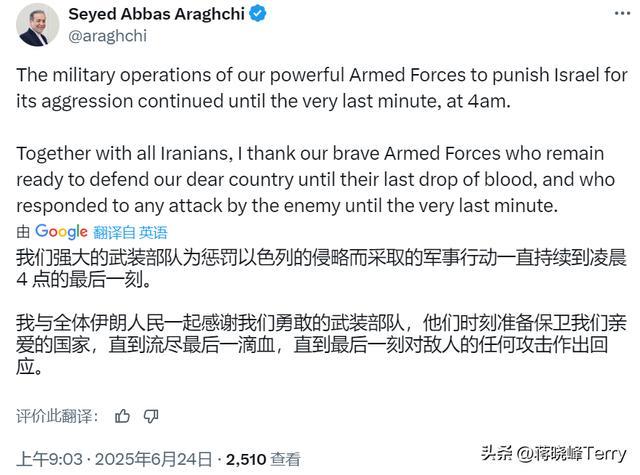The height and width of the screenshot is (475, 640).
Task: Click the 头条 @蒋晓峰Terry watermark
Action: pyautogui.click(x=553, y=453)
